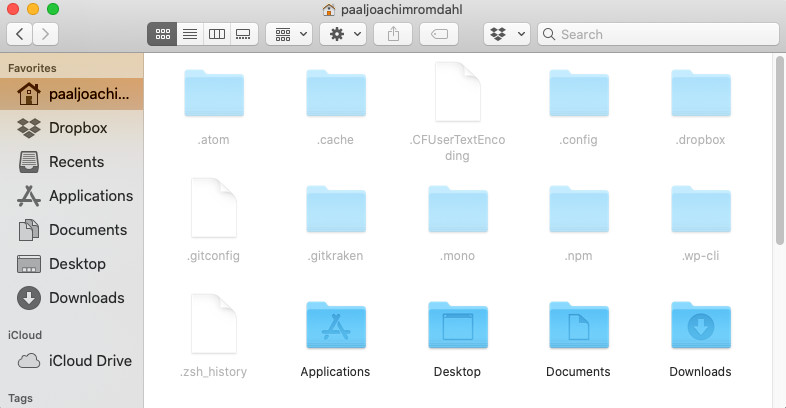Viewport: 786px width, 408px height.
Task: Select the Documents folder icon in file grid
Action: point(579,325)
